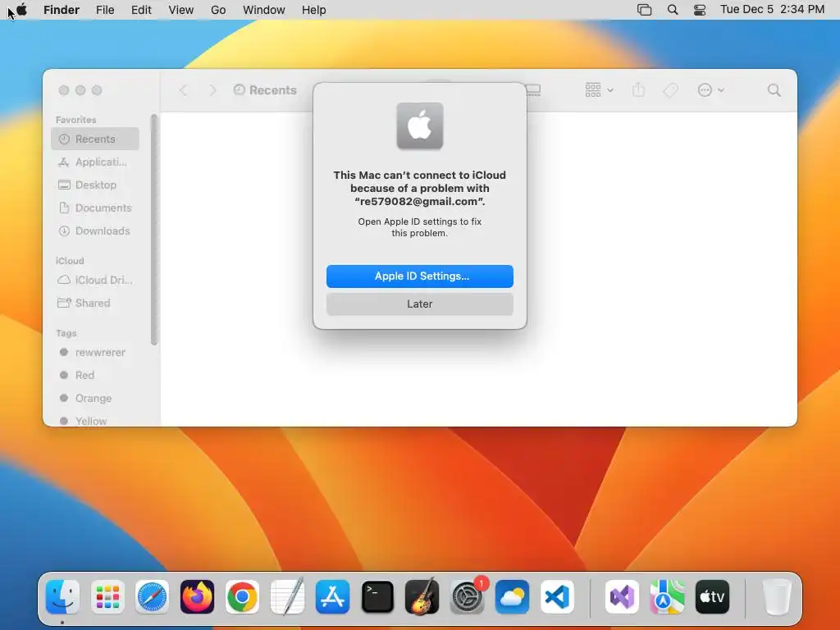Open Control Center in the menu bar
The width and height of the screenshot is (840, 630).
700,10
